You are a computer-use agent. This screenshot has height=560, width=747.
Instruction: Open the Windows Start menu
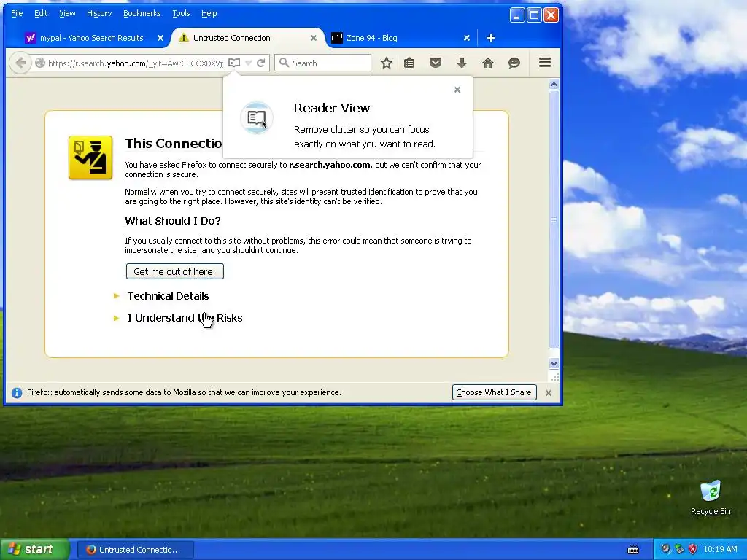coord(35,550)
